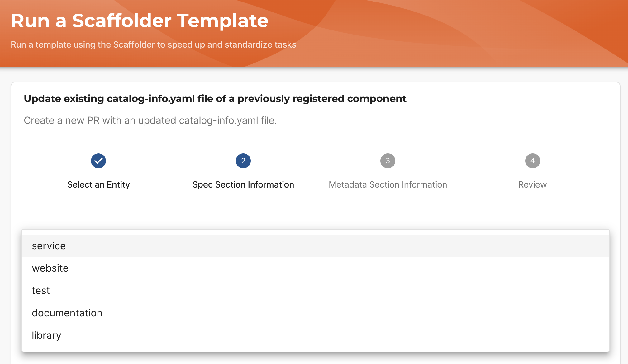Select the 'service' option from list
This screenshot has width=628, height=364.
point(49,245)
